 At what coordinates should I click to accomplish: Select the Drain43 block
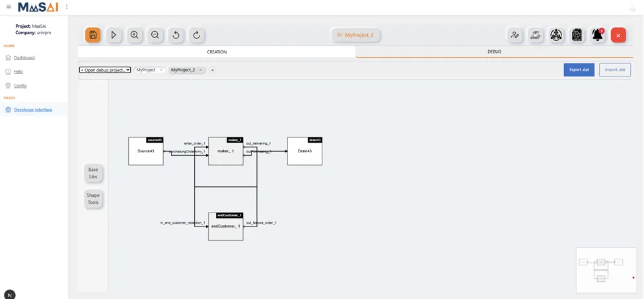click(x=304, y=151)
